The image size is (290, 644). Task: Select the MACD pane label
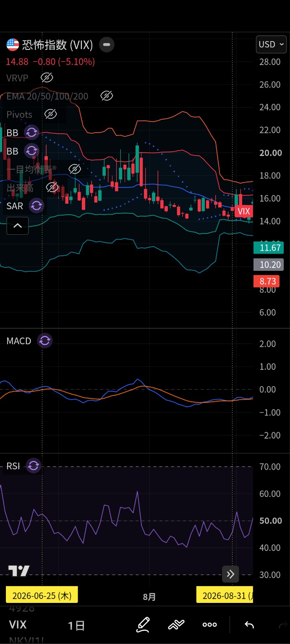click(x=19, y=341)
